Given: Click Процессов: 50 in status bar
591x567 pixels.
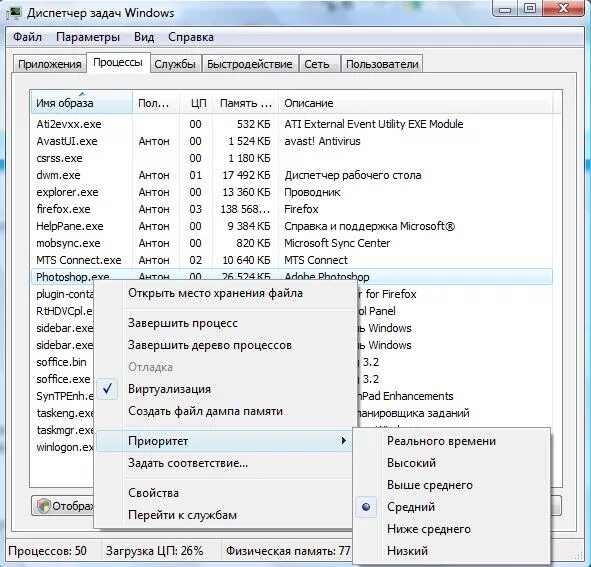Looking at the screenshot, I should point(47,551).
